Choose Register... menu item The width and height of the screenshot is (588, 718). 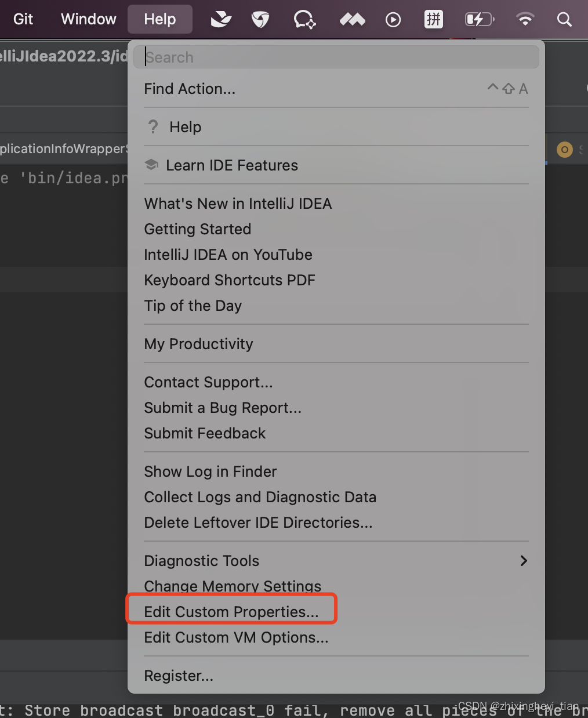click(336, 676)
